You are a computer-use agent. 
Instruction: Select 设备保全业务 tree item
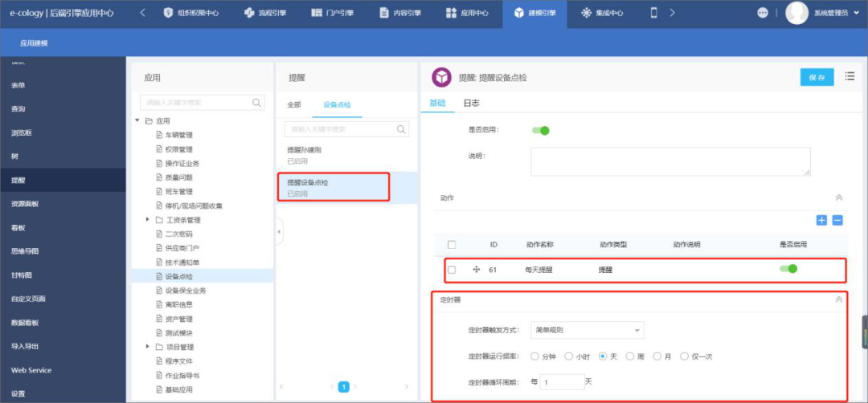pyautogui.click(x=186, y=291)
